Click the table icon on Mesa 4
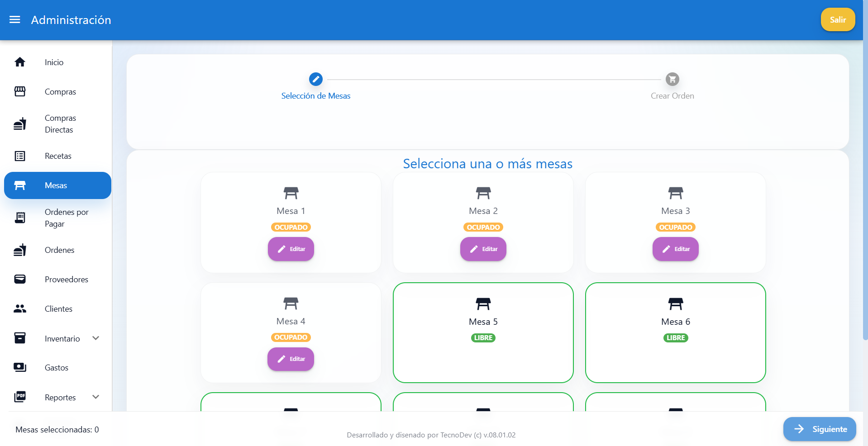The image size is (868, 446). pyautogui.click(x=291, y=304)
